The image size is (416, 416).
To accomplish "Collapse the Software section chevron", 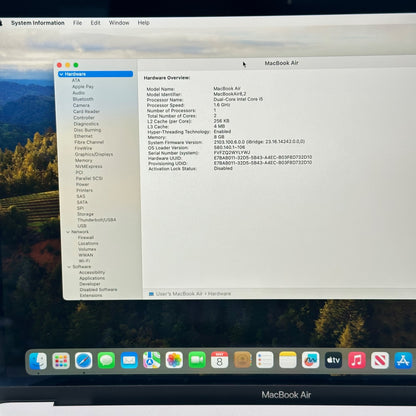I will pyautogui.click(x=69, y=267).
